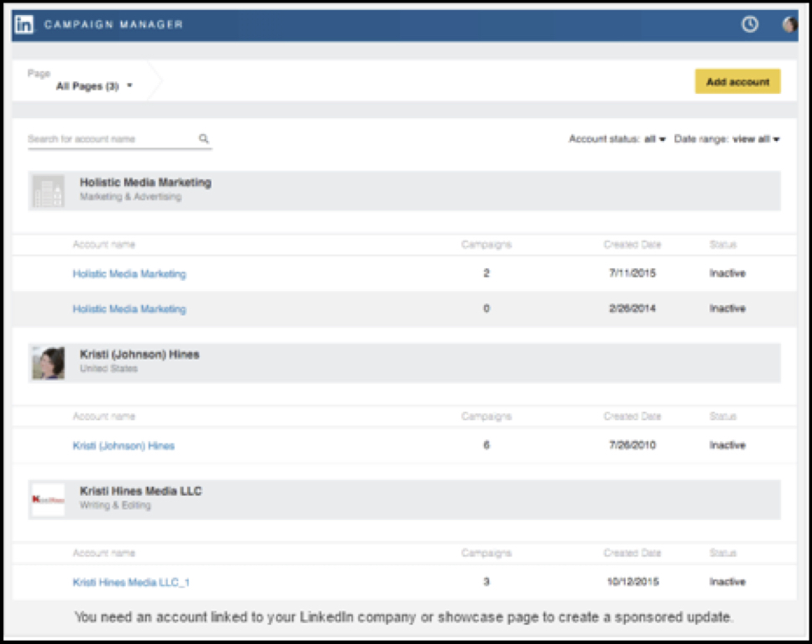
Task: Click the CAMPAIGN MANAGER title text
Action: [113, 24]
